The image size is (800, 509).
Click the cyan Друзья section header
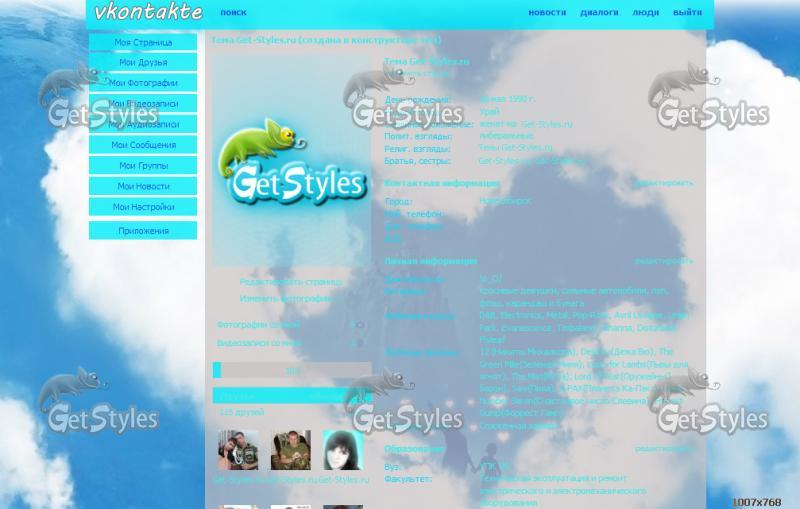(x=292, y=396)
